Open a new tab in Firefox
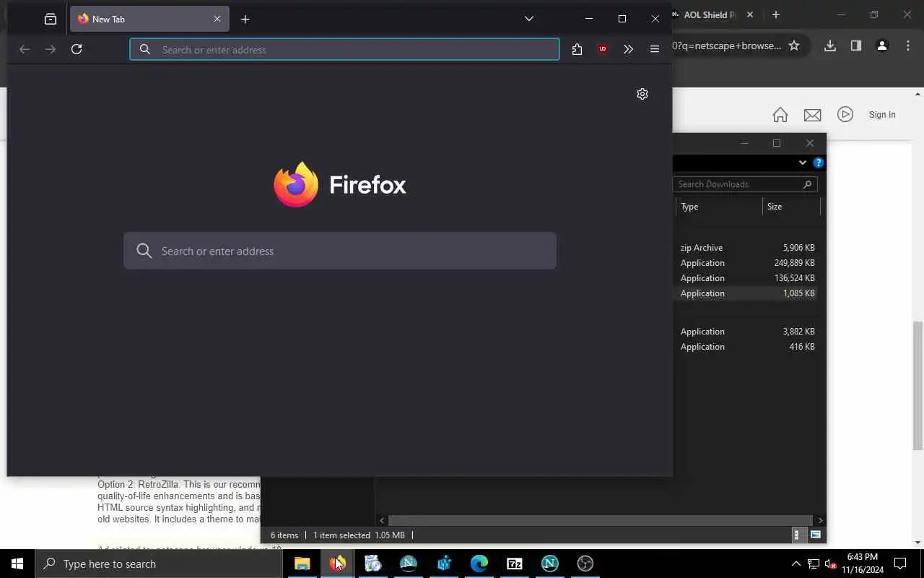This screenshot has height=578, width=924. click(245, 19)
